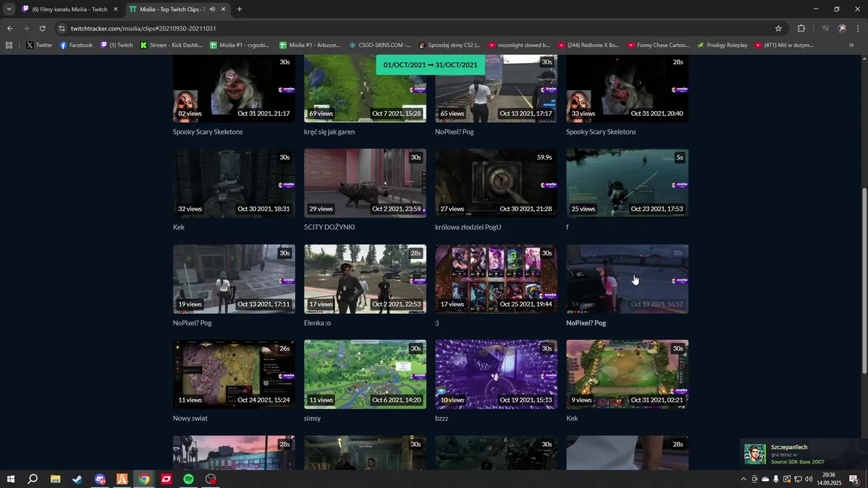Screen dimensions: 868x488
Task: Open Twitter bookmark
Action: (x=39, y=45)
